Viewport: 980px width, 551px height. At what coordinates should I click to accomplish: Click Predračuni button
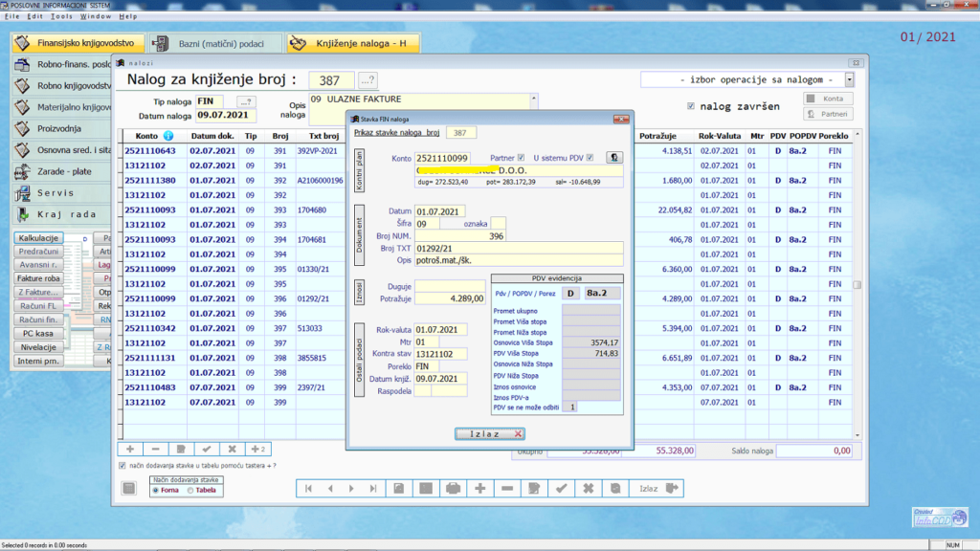coord(38,252)
